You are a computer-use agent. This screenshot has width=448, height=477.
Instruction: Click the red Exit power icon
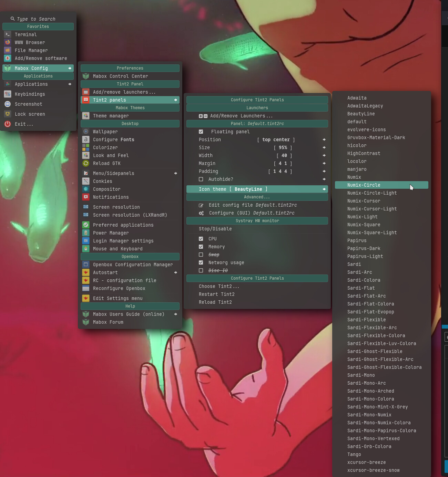[x=8, y=124]
